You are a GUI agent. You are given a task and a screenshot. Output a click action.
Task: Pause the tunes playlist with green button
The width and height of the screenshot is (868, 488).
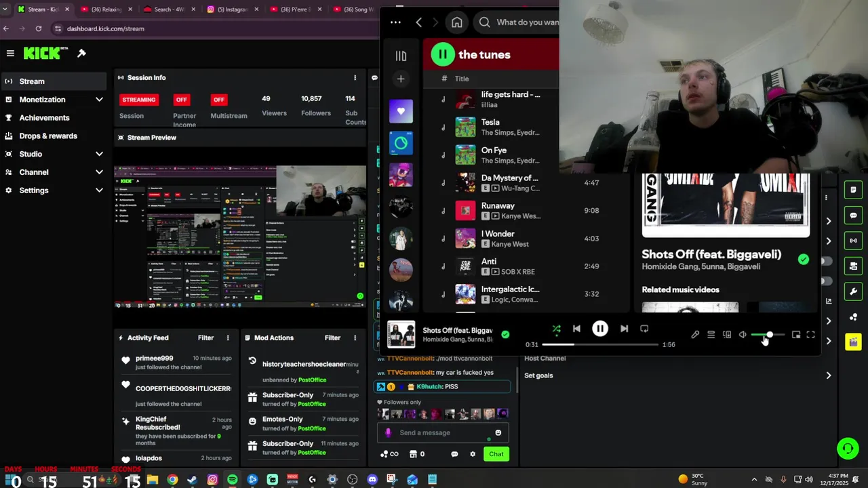tap(443, 54)
